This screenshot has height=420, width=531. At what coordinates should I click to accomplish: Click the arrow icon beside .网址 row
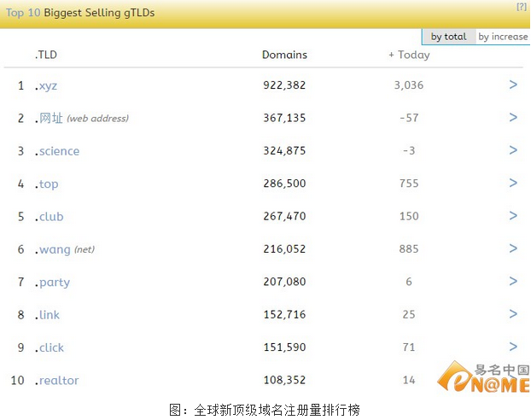(x=513, y=118)
